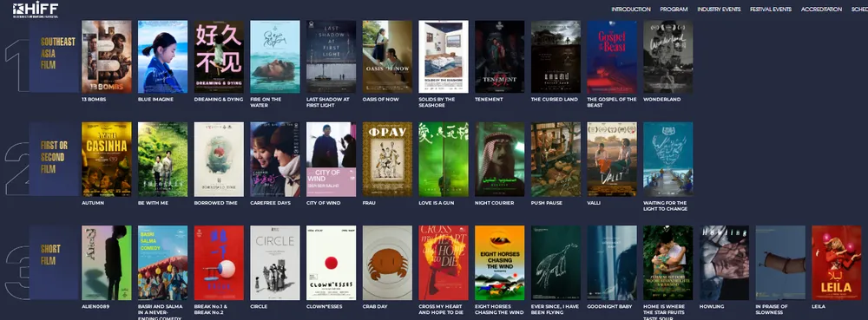Viewport: 868px width, 320px height.
Task: Open the Howling poster
Action: 724,263
